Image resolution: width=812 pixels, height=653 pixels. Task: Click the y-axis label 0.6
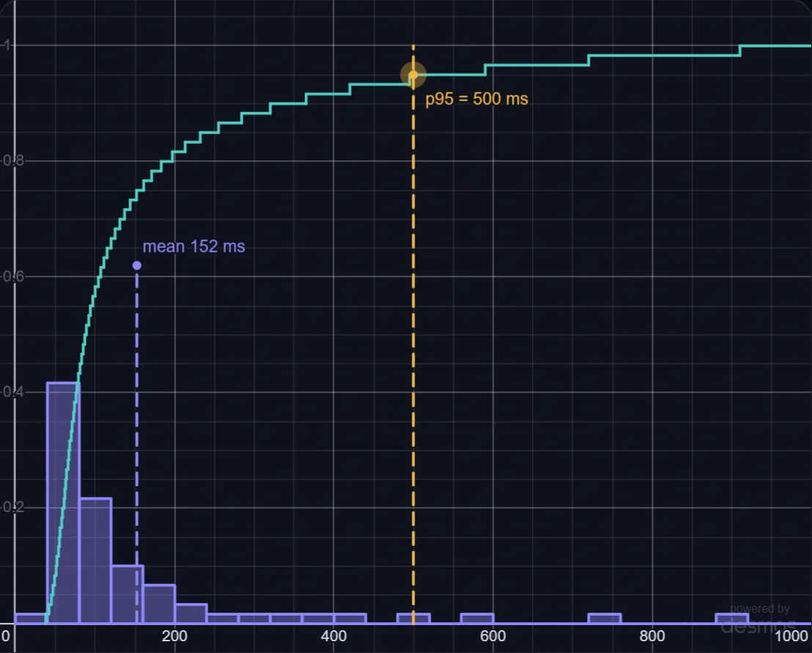pos(14,277)
